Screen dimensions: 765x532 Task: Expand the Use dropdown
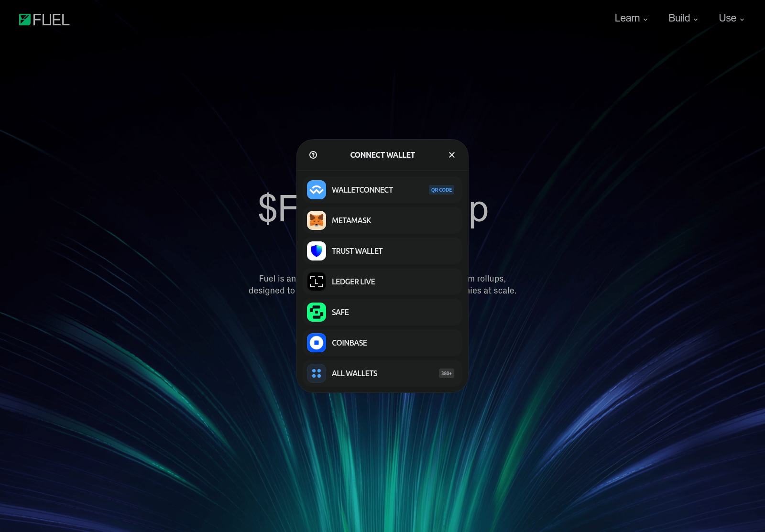coord(730,18)
